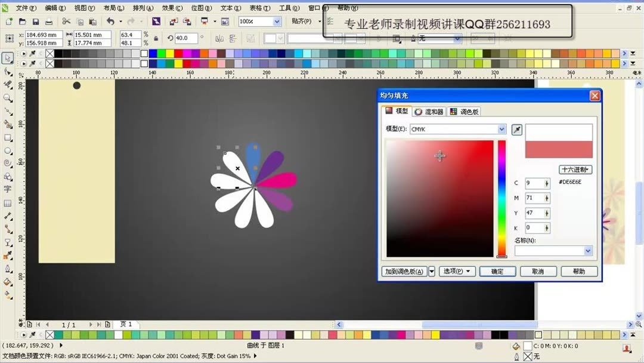Switch to the 混和器 tab
Image resolution: width=644 pixels, height=363 pixels.
(x=429, y=112)
